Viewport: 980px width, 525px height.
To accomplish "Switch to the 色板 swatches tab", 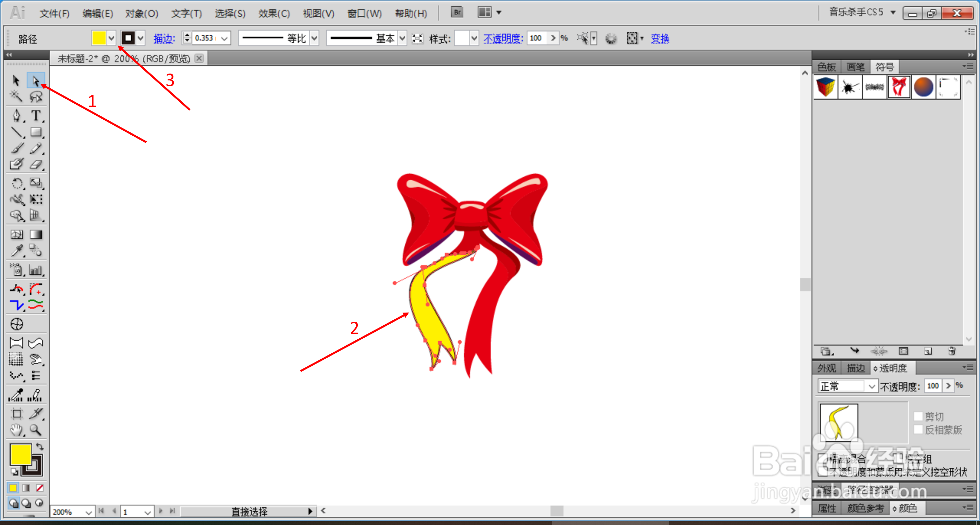I will coord(826,67).
